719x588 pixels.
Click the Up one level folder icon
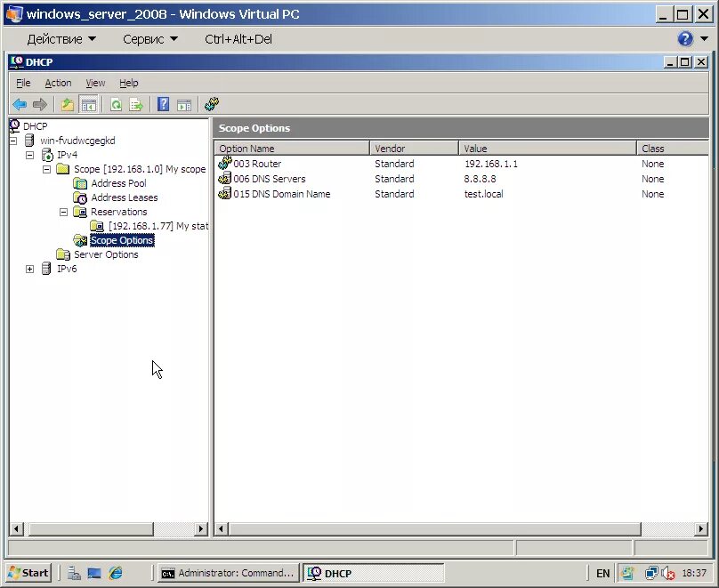click(x=68, y=105)
